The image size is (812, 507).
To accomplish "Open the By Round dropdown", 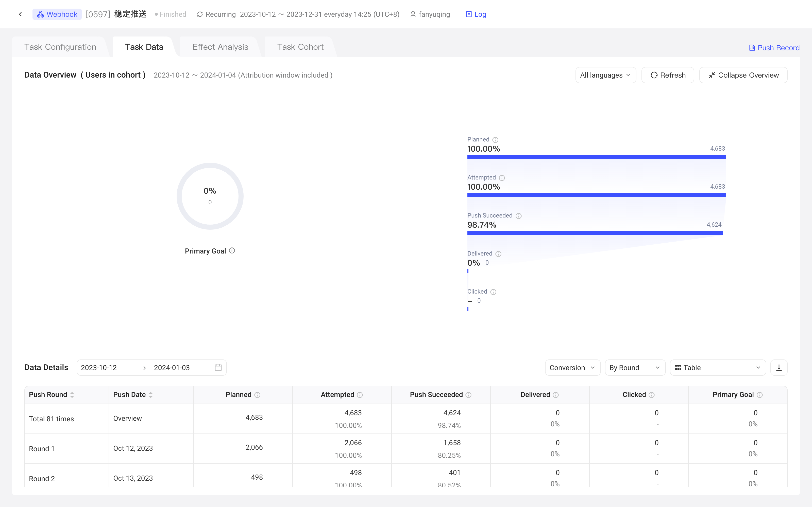I will [x=635, y=368].
